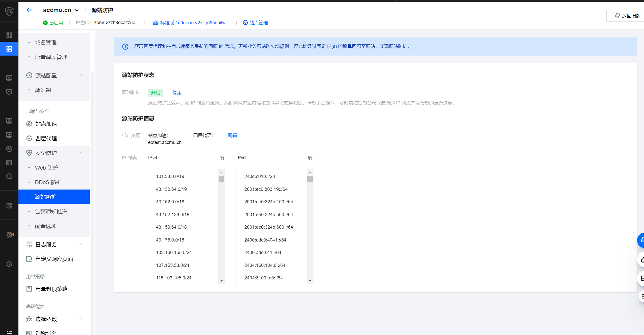Open the icon with orange dot in dark rail

[x=10, y=235]
